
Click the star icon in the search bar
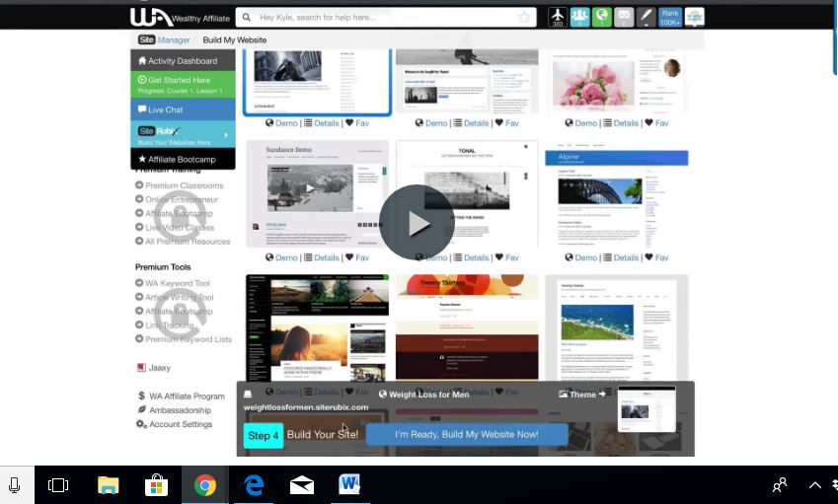[x=524, y=18]
